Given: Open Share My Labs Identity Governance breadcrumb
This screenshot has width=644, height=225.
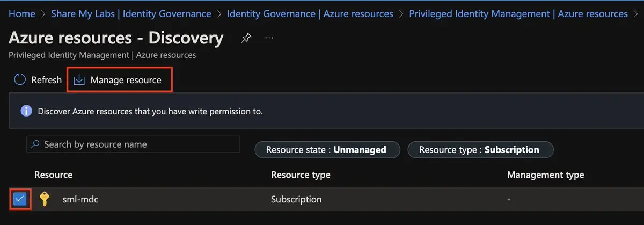Looking at the screenshot, I should pyautogui.click(x=130, y=13).
